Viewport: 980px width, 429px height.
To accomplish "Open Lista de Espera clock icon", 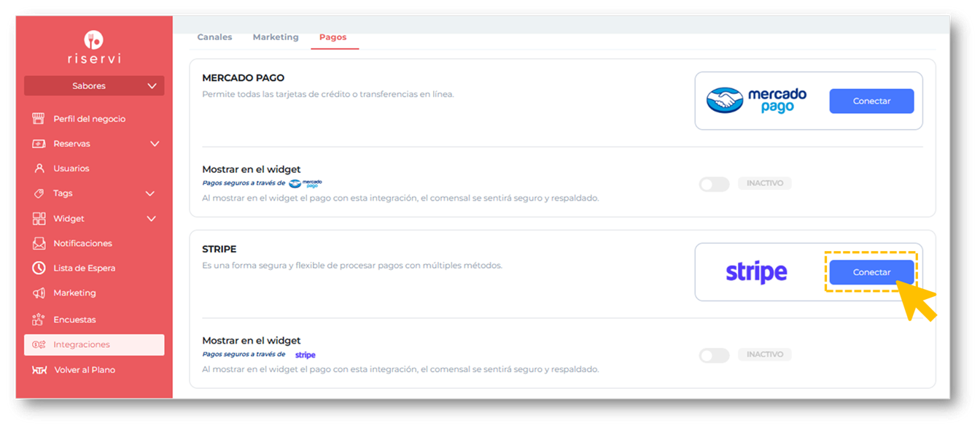I will pos(39,268).
